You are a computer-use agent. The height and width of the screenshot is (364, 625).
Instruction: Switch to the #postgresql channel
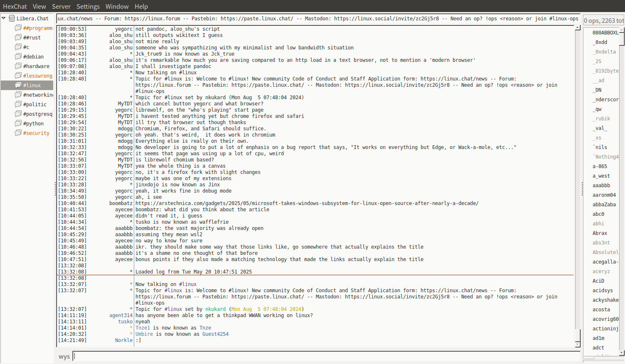coord(38,114)
